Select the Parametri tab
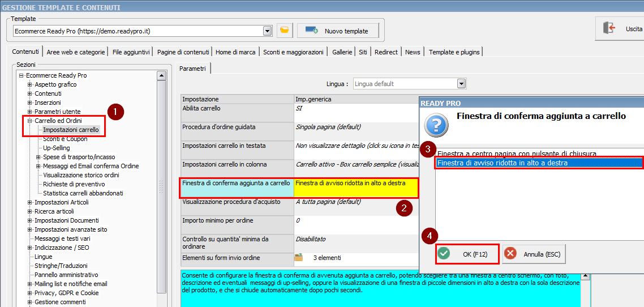This screenshot has width=644, height=307. point(192,69)
